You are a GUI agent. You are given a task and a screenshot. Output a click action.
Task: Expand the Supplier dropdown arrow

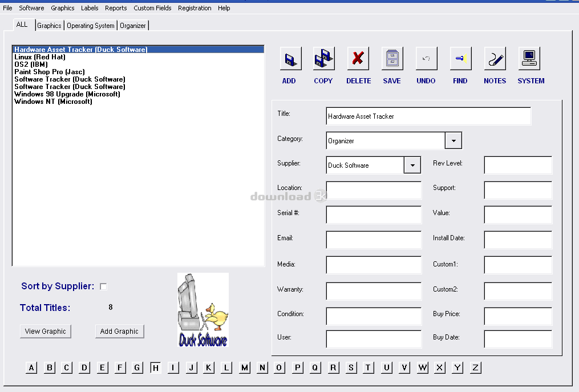pyautogui.click(x=412, y=165)
